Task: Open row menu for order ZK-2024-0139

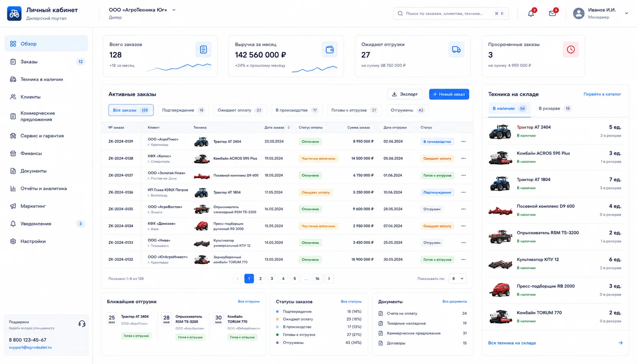Action: 463,142
